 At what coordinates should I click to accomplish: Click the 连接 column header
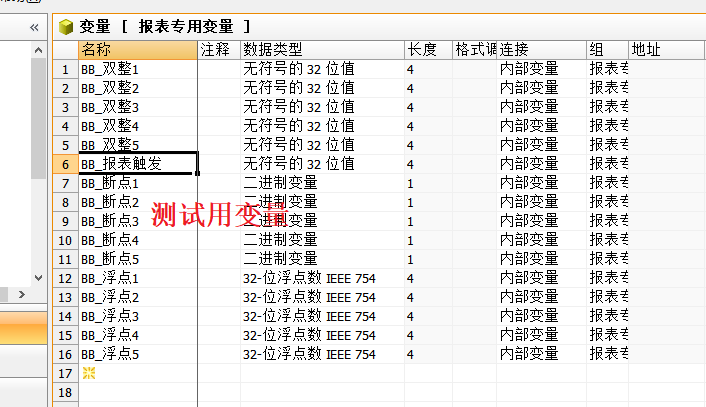click(541, 49)
